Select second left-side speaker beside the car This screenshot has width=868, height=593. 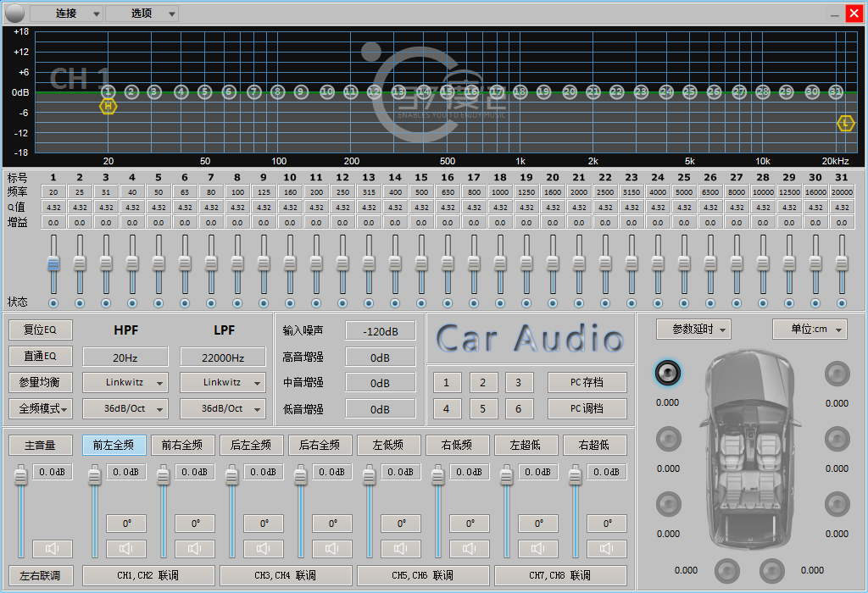tap(669, 439)
